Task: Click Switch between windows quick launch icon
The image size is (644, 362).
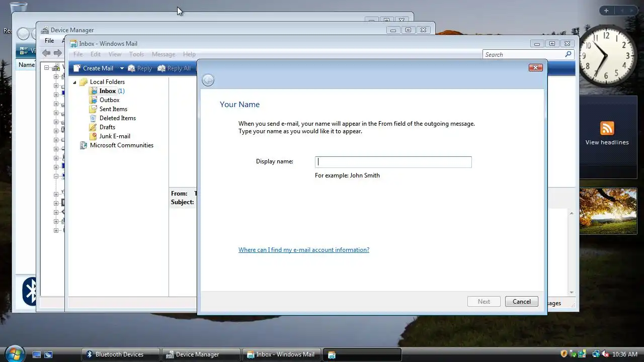Action: (48, 354)
